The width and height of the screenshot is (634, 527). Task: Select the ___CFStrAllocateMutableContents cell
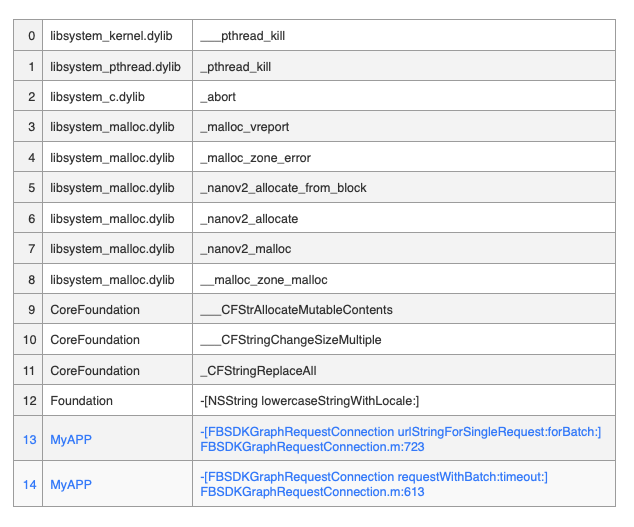click(404, 309)
